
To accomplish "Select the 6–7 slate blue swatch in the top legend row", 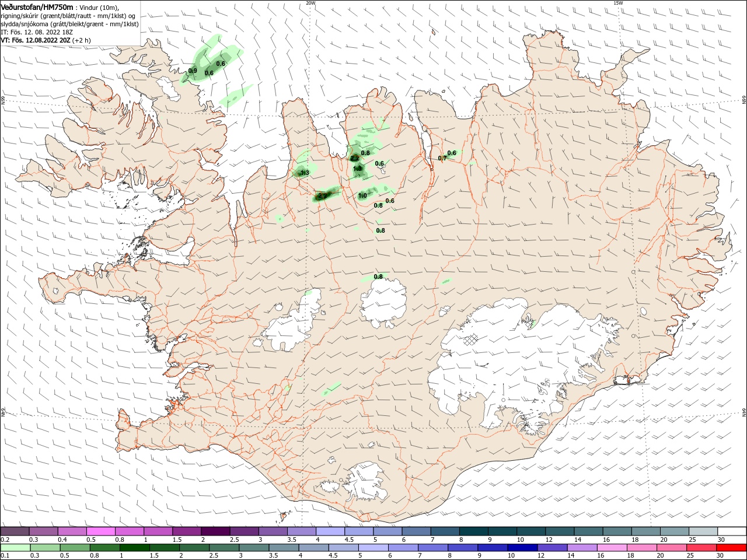I will [417, 531].
